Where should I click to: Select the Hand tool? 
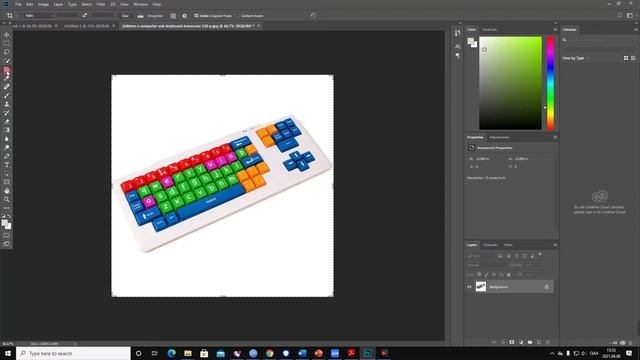pos(7,191)
